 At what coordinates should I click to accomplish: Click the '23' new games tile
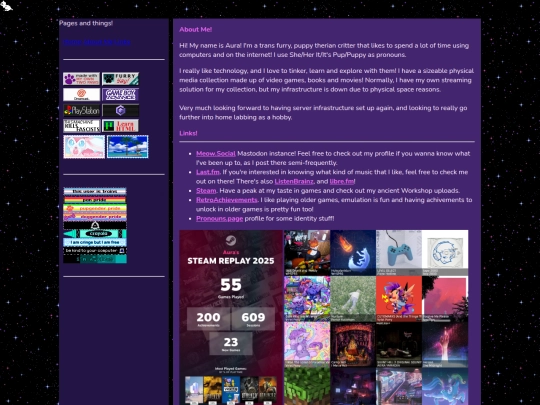[x=231, y=343]
